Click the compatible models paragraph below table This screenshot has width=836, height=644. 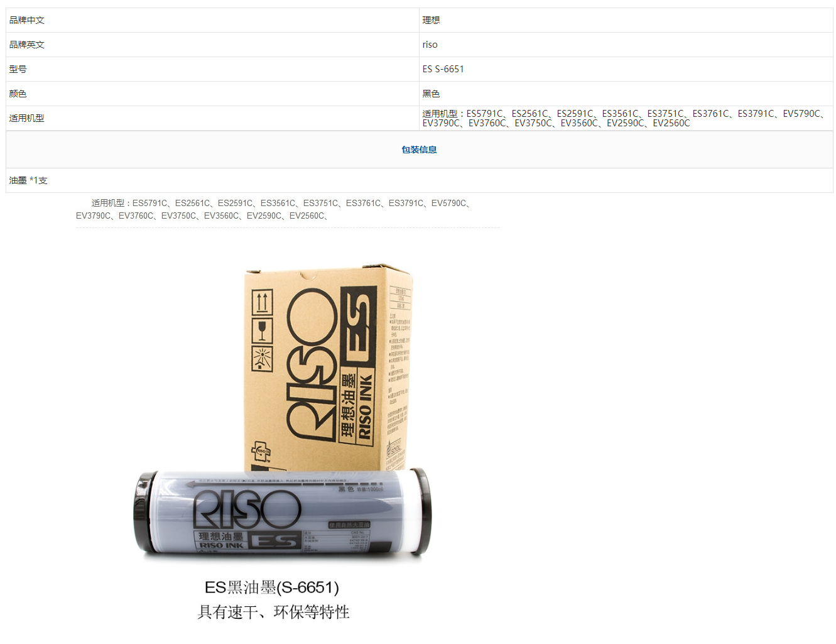pyautogui.click(x=276, y=209)
